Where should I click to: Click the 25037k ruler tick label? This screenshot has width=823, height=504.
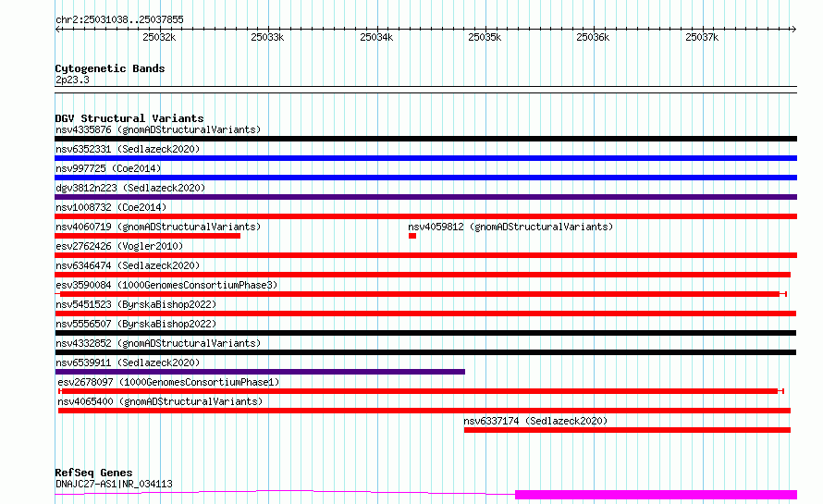702,37
